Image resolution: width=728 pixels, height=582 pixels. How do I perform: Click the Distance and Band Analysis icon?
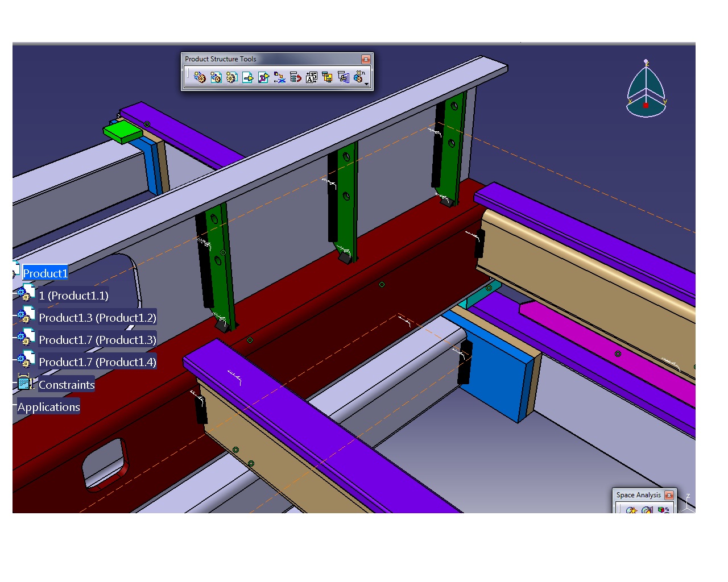tap(663, 510)
